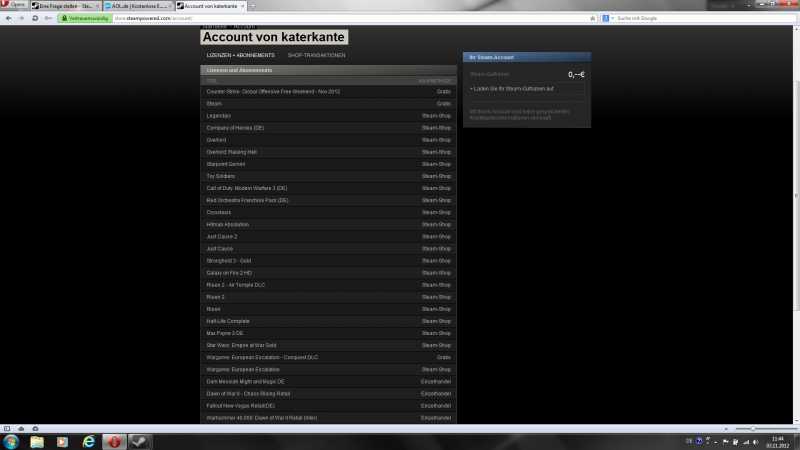
Task: Launch Windows Media Player from the taskbar
Action: [x=62, y=442]
